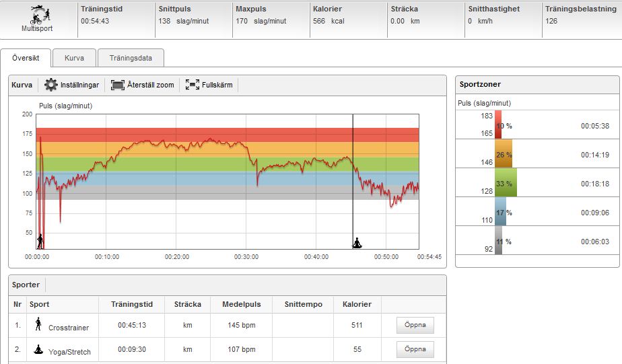Viewport: 622px width, 364px height.
Task: Switch to the Kurva tab
Action: (x=74, y=58)
